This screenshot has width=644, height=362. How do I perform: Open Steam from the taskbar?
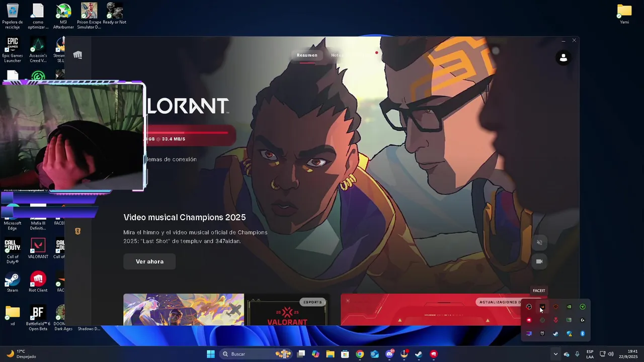tap(419, 354)
